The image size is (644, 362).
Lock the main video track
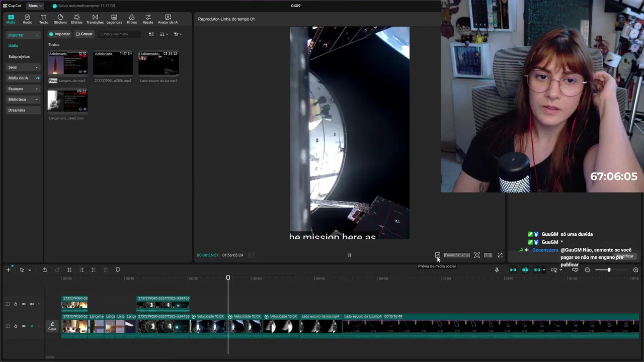click(x=16, y=326)
